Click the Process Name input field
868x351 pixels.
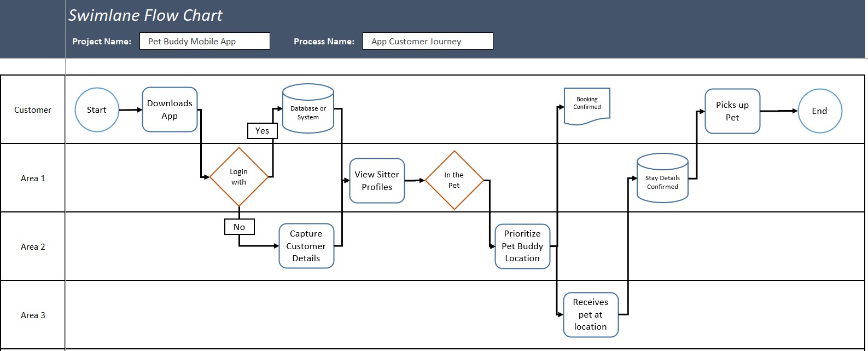click(x=428, y=42)
